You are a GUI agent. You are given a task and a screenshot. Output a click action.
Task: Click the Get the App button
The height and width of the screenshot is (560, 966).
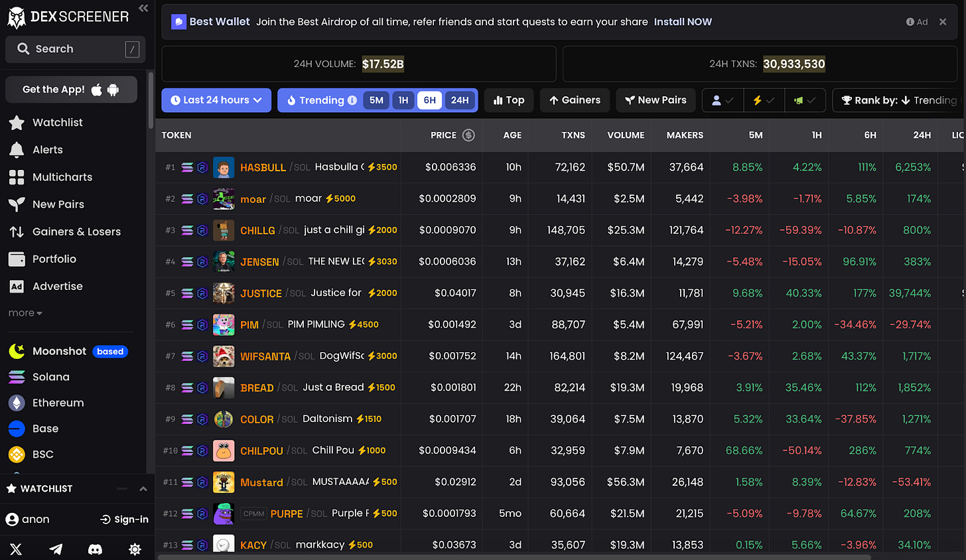point(71,90)
